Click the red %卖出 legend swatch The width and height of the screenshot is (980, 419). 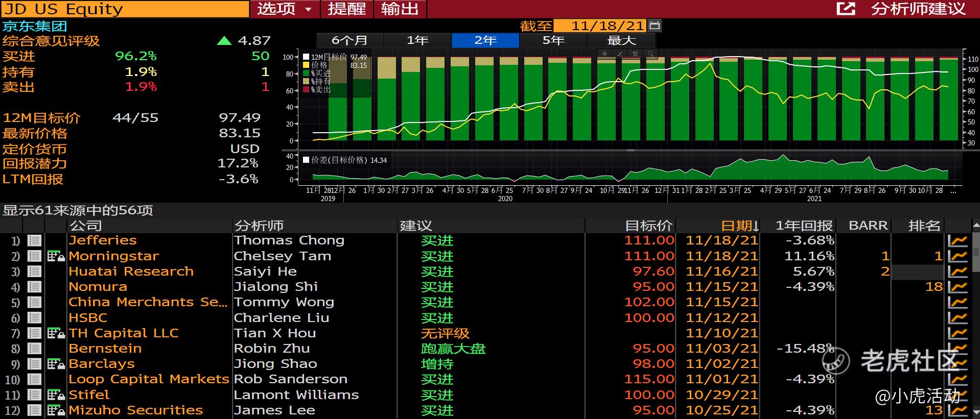(306, 90)
